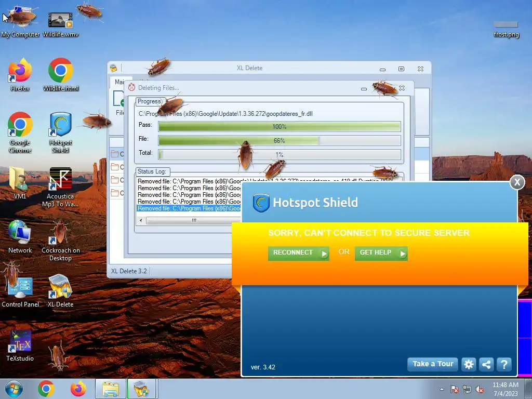Open Hotspot Shield help question mark
The image size is (532, 399).
click(x=504, y=364)
